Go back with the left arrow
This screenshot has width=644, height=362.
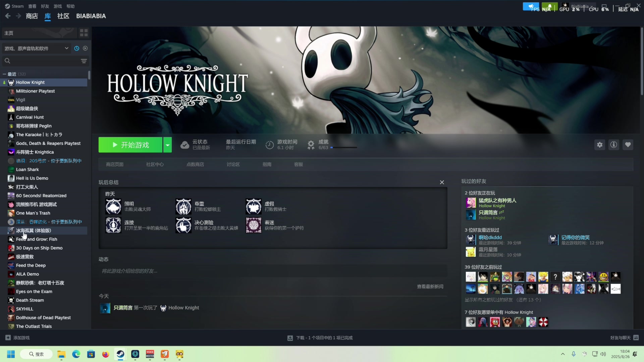(x=8, y=16)
